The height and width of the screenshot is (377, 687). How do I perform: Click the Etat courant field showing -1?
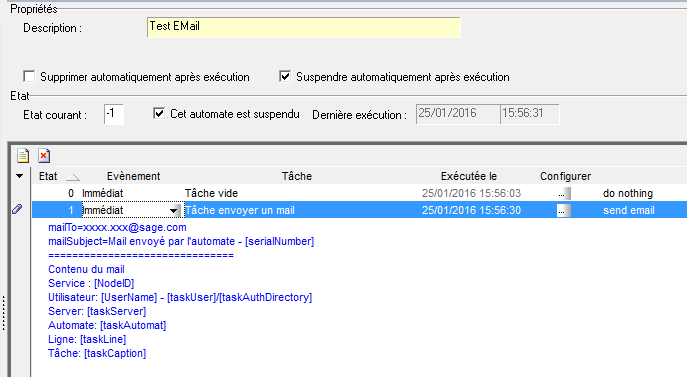point(113,114)
